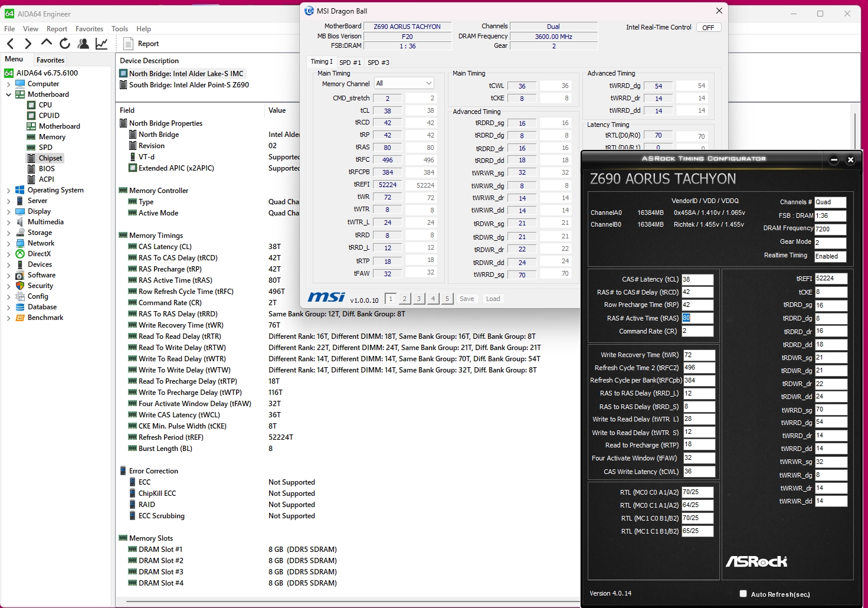Select the Benchmark node in the tree
This screenshot has width=868, height=608.
point(45,318)
